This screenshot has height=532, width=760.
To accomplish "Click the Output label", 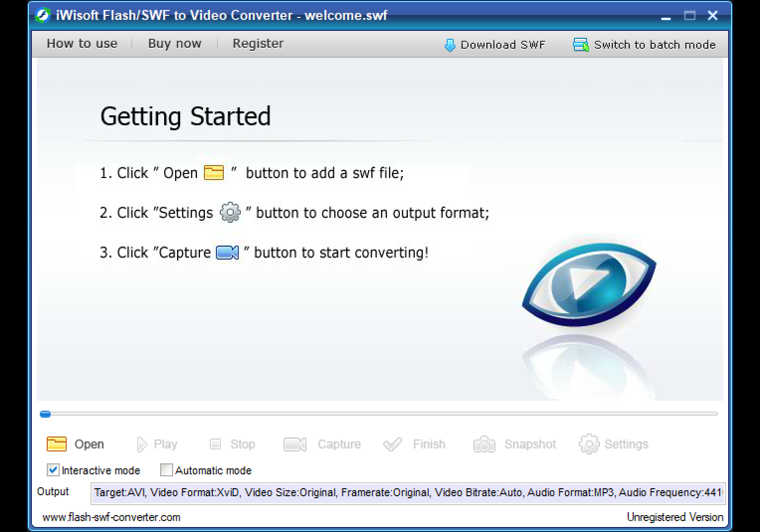I will pyautogui.click(x=53, y=491).
